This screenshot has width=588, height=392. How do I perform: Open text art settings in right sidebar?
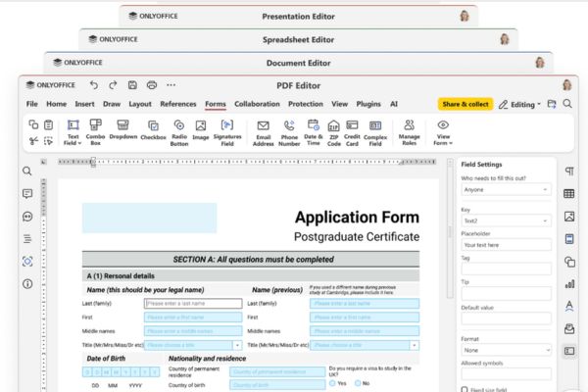(569, 306)
